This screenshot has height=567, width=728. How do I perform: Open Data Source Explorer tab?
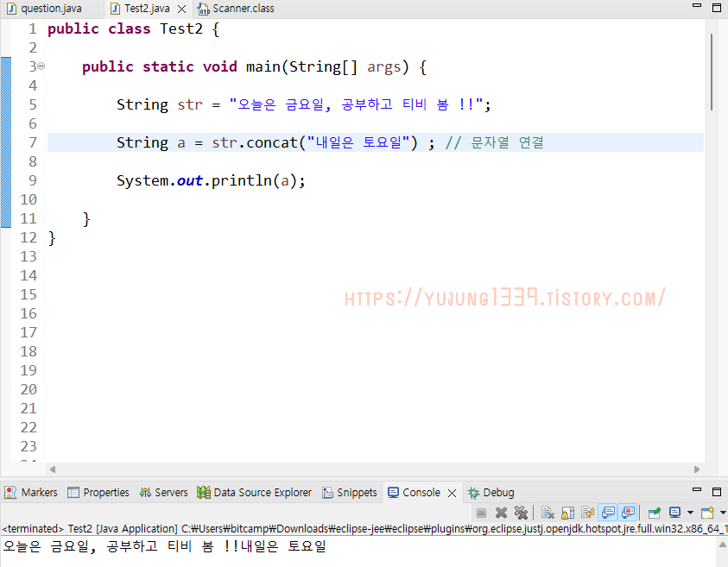(255, 492)
